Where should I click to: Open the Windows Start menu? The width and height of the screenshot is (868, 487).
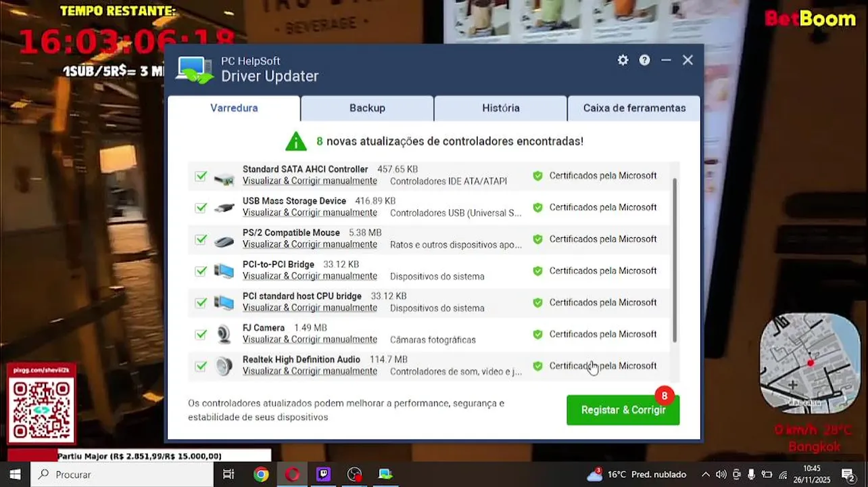(15, 474)
